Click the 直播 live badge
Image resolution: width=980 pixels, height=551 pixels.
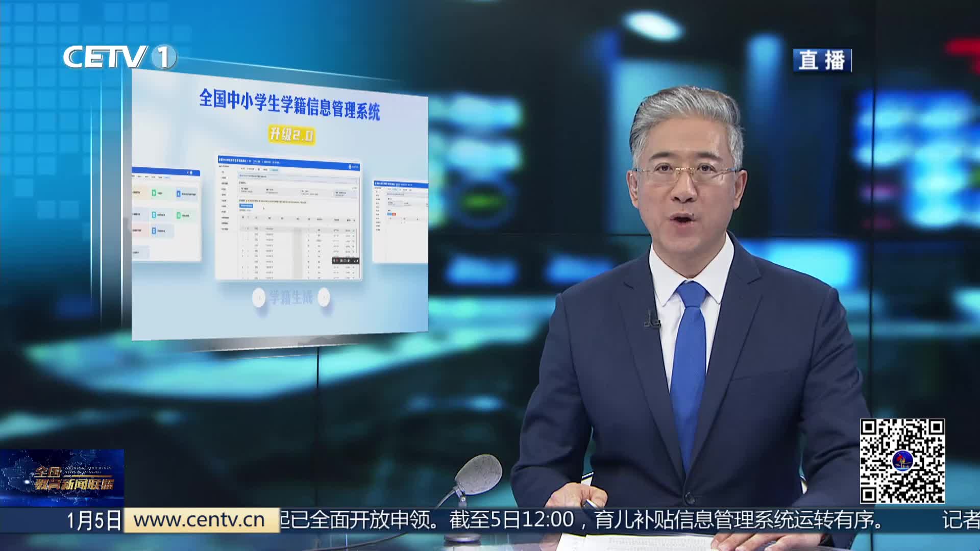point(822,60)
